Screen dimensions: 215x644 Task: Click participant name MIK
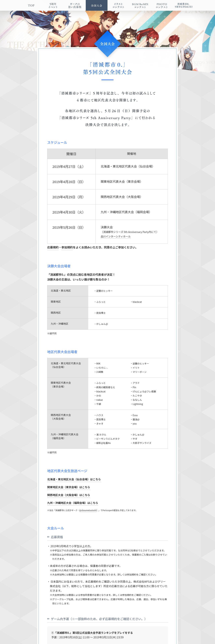pos(98,363)
